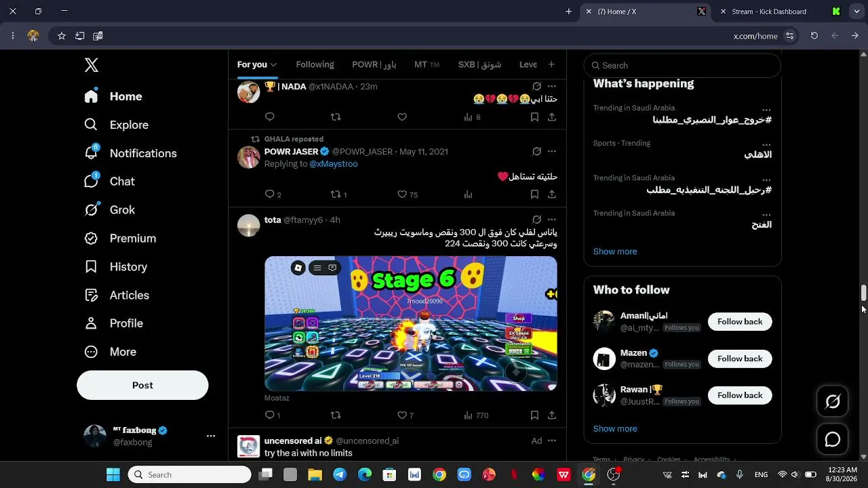
Task: Switch to the Following tab
Action: pyautogui.click(x=315, y=64)
